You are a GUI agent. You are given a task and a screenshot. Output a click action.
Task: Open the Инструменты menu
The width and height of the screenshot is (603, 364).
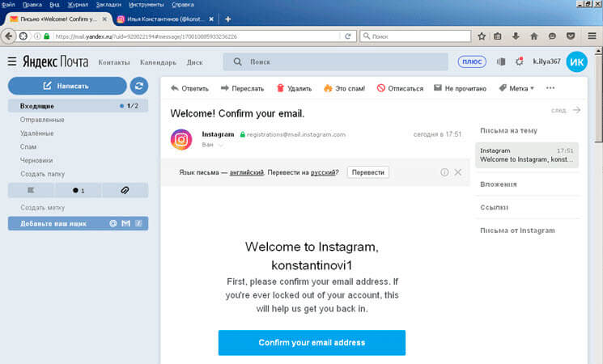pyautogui.click(x=147, y=5)
